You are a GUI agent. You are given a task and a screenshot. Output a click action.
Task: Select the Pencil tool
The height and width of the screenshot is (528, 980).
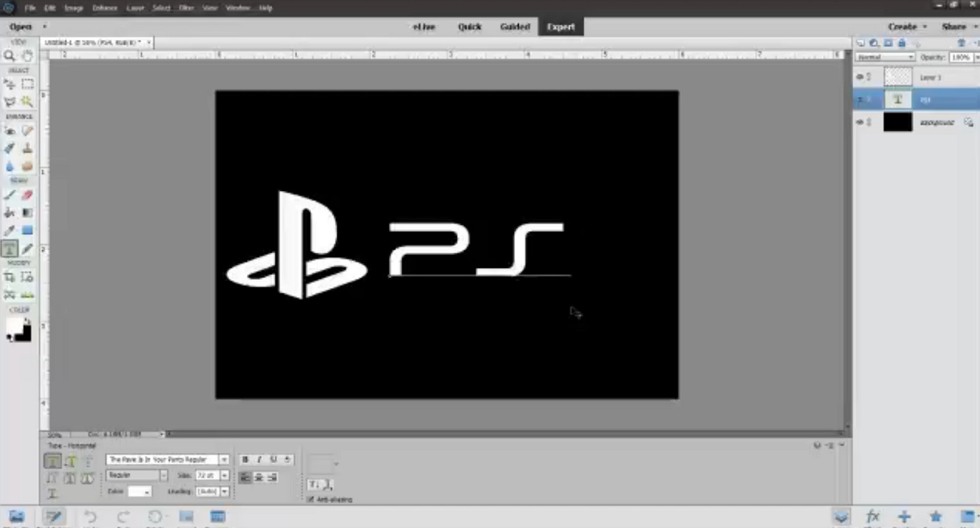27,248
